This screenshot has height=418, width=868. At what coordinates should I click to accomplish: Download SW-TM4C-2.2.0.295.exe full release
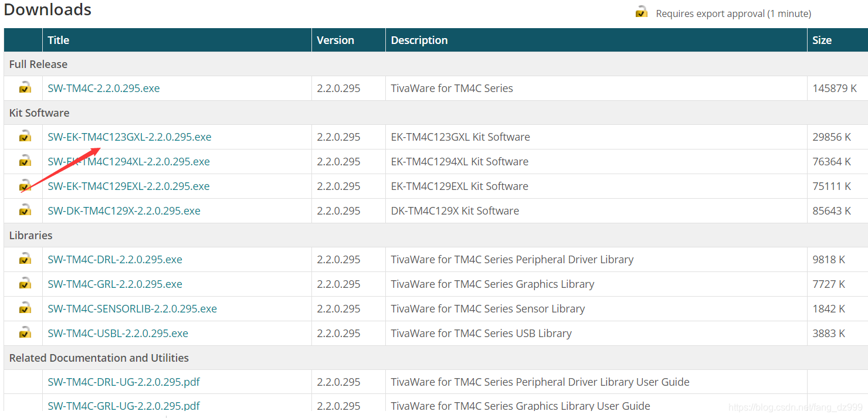pyautogui.click(x=104, y=89)
